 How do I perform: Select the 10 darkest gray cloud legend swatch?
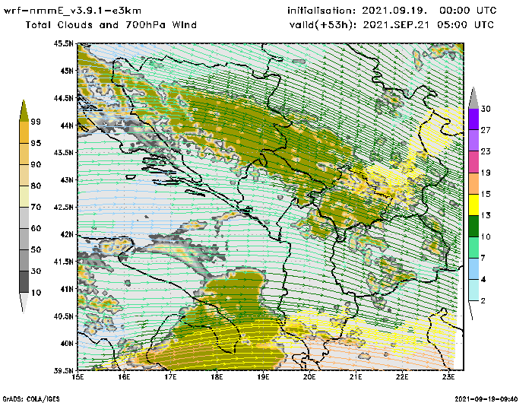point(24,282)
